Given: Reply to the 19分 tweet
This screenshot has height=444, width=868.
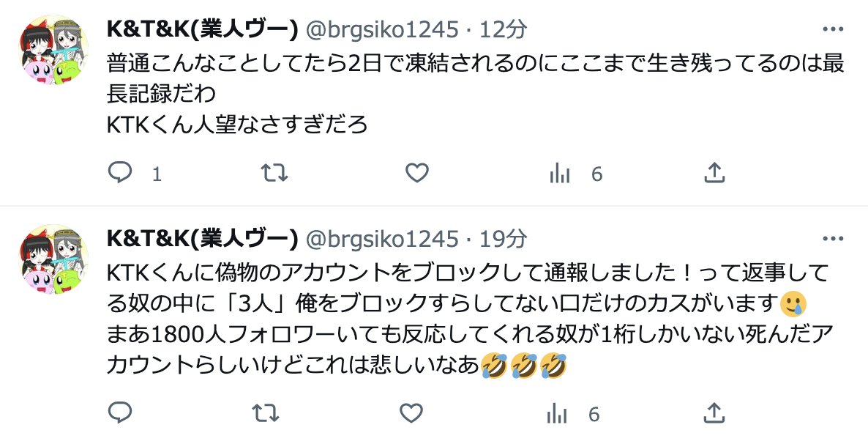Looking at the screenshot, I should click(119, 413).
